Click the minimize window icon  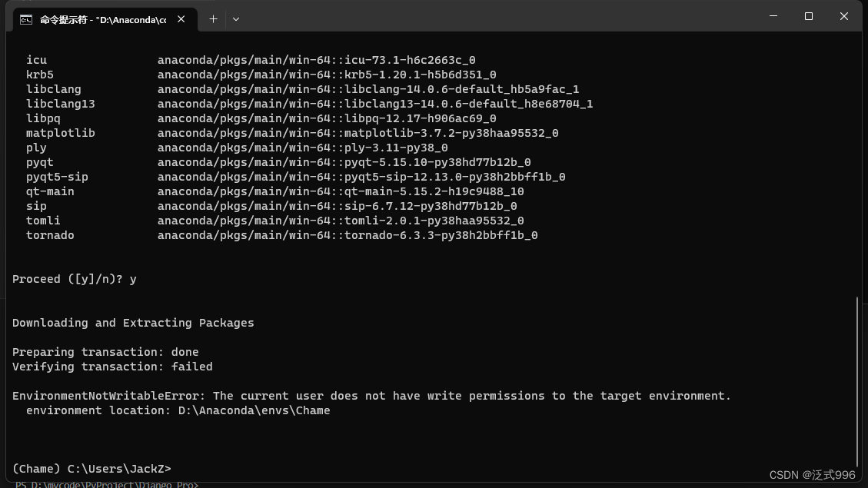tap(773, 15)
